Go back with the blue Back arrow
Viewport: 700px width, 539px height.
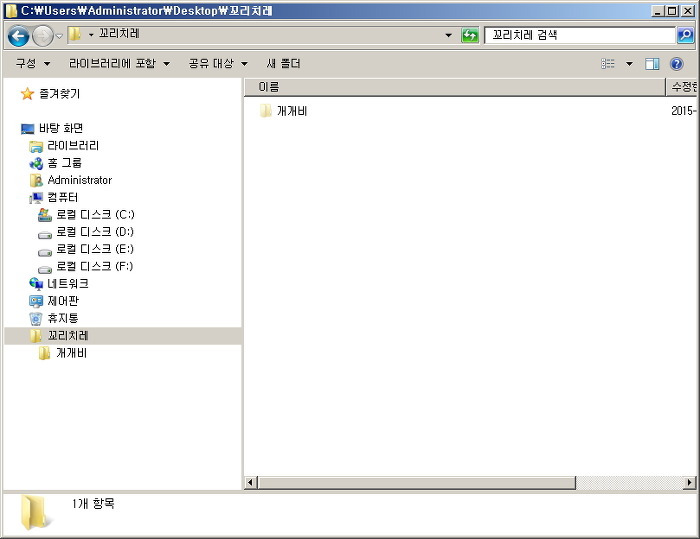pyautogui.click(x=18, y=36)
